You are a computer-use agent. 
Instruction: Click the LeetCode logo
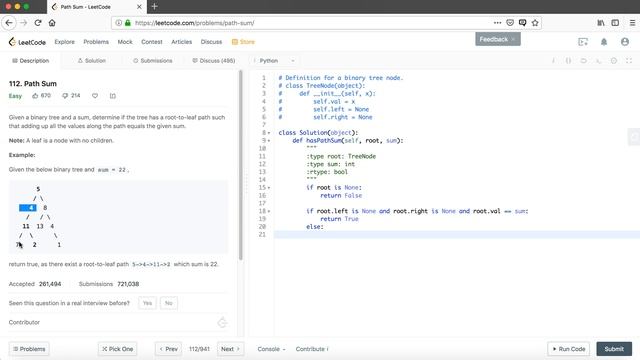27,42
